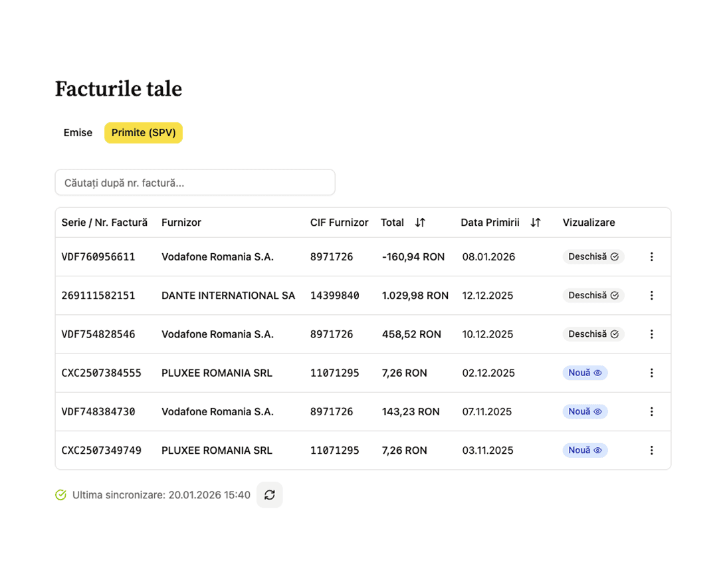Viewport: 727px width, 588px height.
Task: Sort by Data Primirii column arrows
Action: click(x=536, y=223)
